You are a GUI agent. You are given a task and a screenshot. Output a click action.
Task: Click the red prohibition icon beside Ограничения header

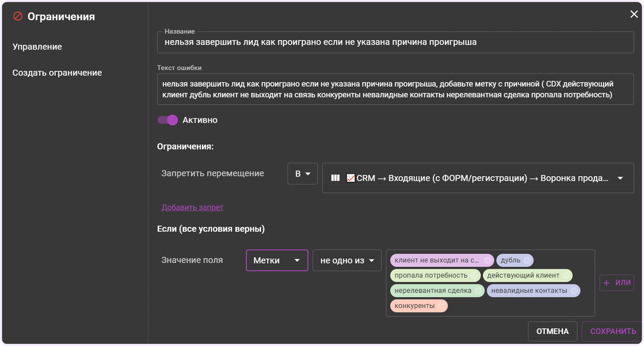(x=18, y=16)
